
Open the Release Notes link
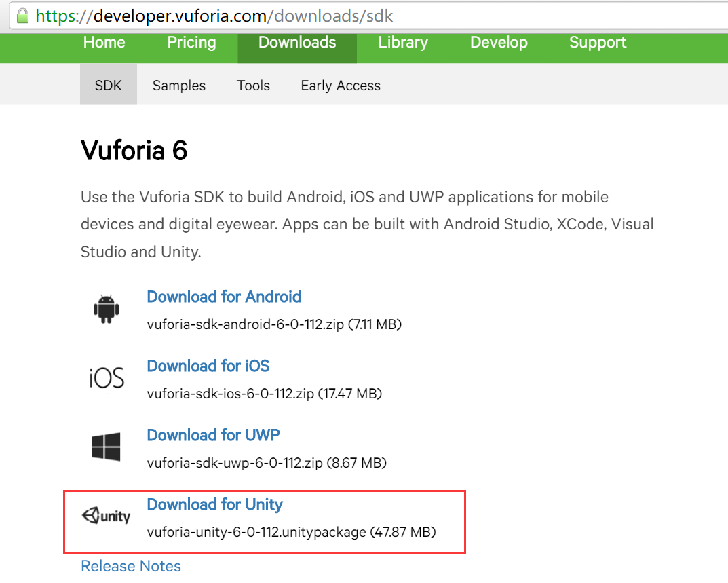point(131,566)
